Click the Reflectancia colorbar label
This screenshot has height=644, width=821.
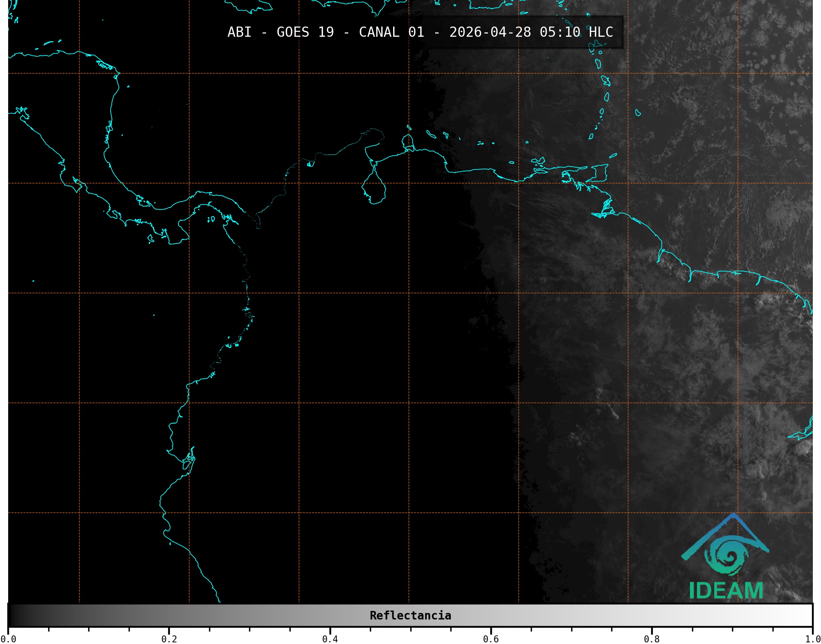pos(410,615)
